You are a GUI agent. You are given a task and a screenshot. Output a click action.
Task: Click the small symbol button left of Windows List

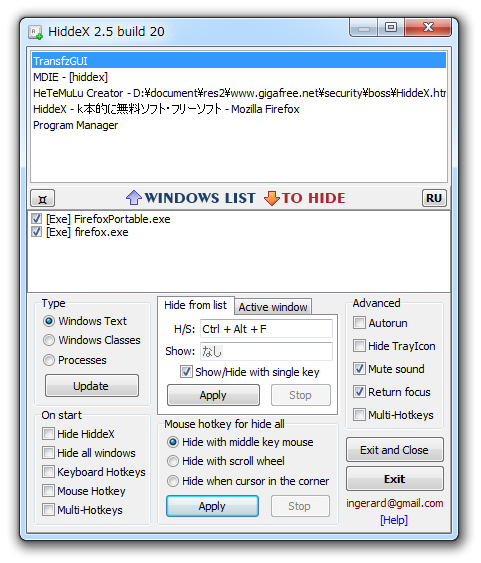pos(42,198)
